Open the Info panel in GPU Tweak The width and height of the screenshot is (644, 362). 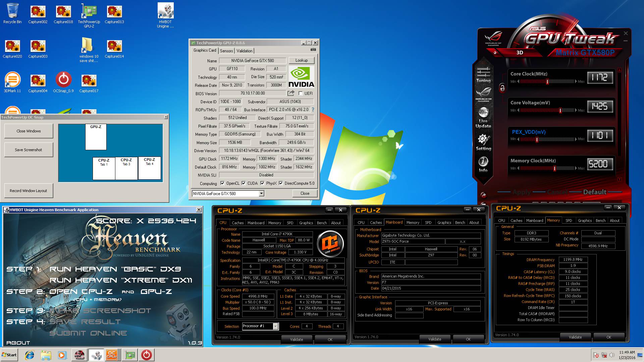coord(483,165)
